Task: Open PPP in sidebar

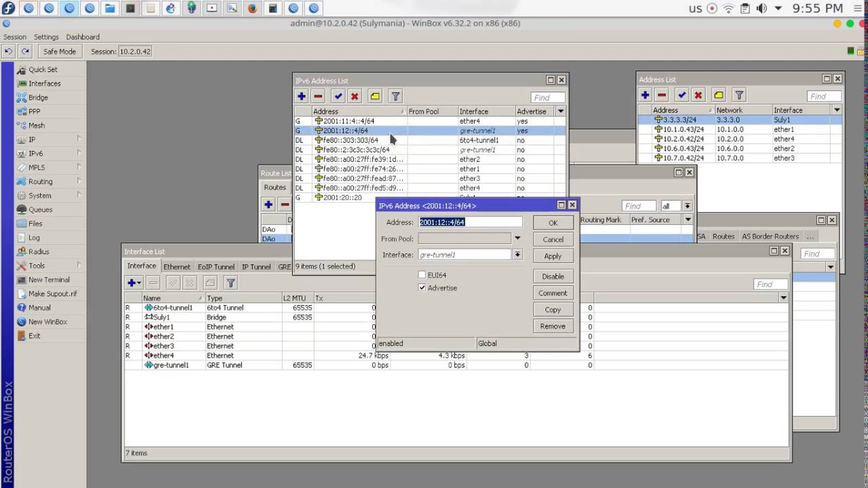Action: tap(34, 111)
